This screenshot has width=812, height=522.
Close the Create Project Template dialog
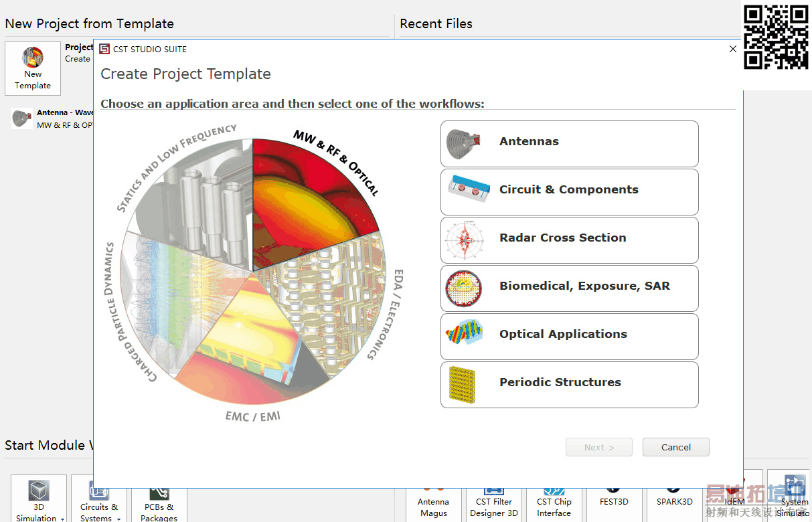(733, 49)
